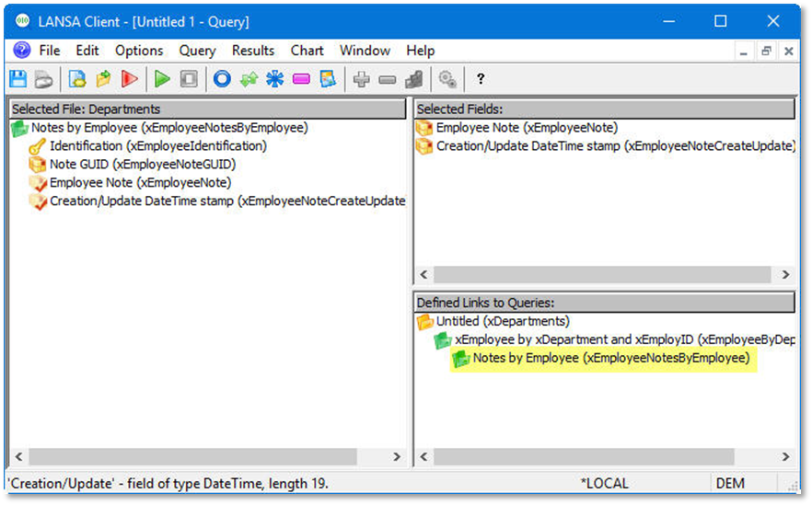Image resolution: width=812 pixels, height=505 pixels.
Task: Click the Print toolbar icon
Action: pyautogui.click(x=43, y=80)
